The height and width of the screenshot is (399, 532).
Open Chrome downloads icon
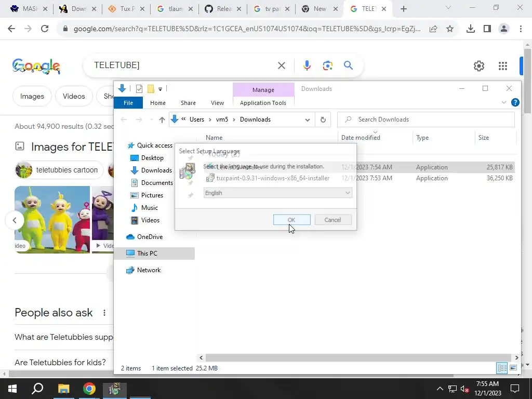tap(471, 29)
